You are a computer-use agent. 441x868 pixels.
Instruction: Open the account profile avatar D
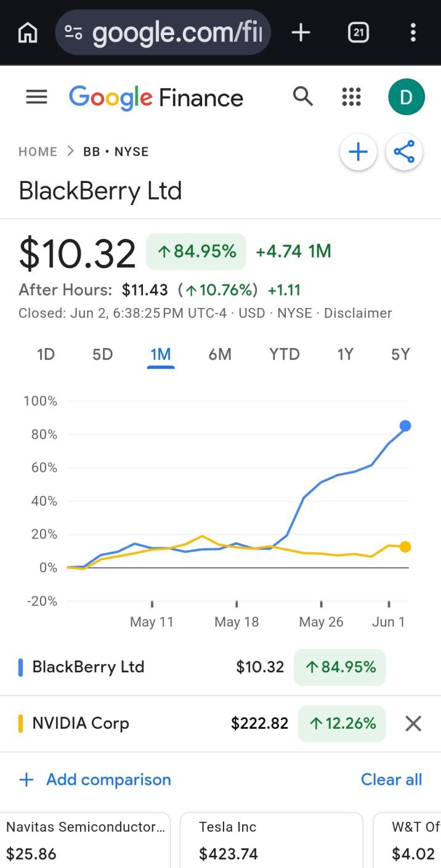click(406, 97)
